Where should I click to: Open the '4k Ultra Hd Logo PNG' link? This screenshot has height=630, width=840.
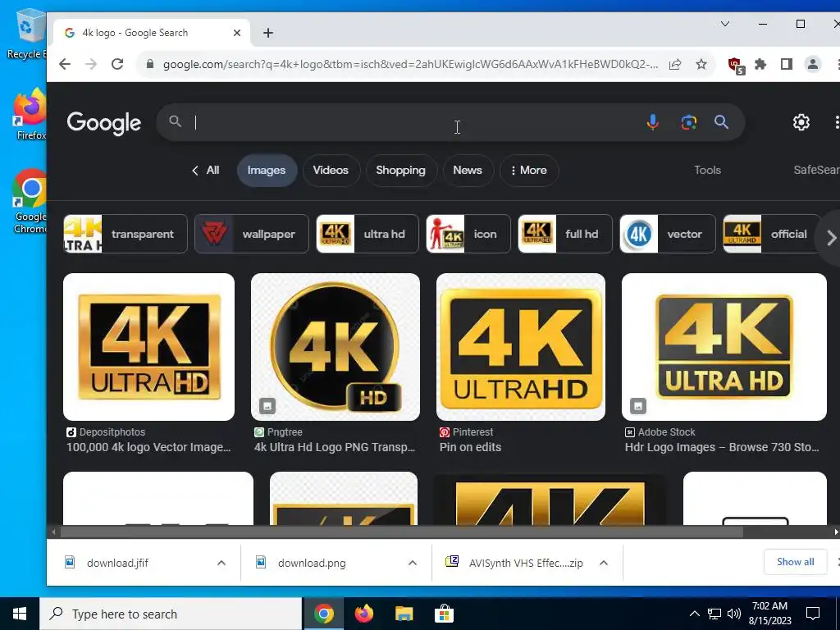click(335, 447)
